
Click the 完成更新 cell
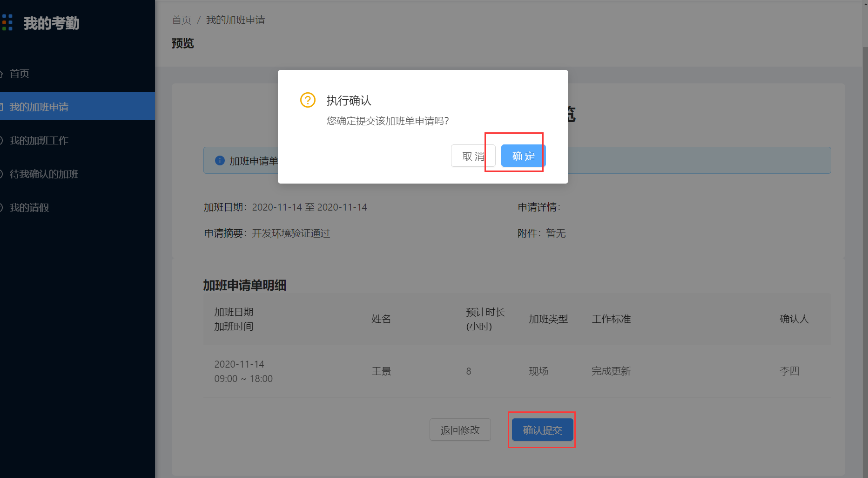(611, 371)
